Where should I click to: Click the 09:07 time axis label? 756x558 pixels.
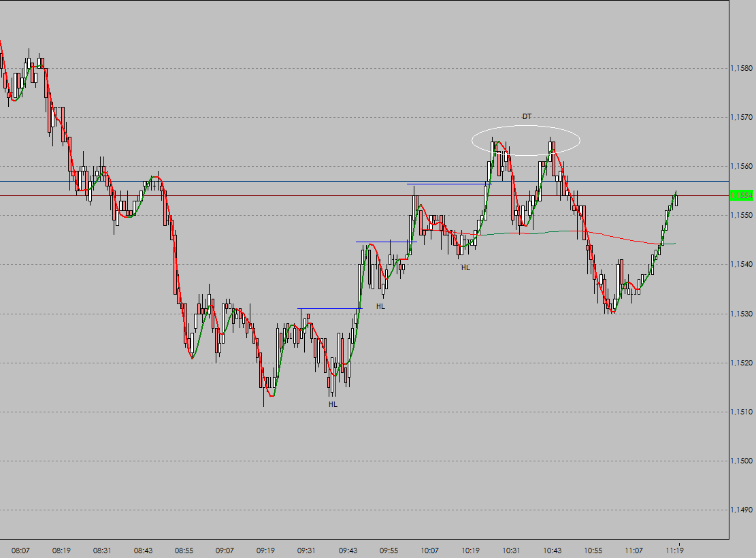coord(225,551)
